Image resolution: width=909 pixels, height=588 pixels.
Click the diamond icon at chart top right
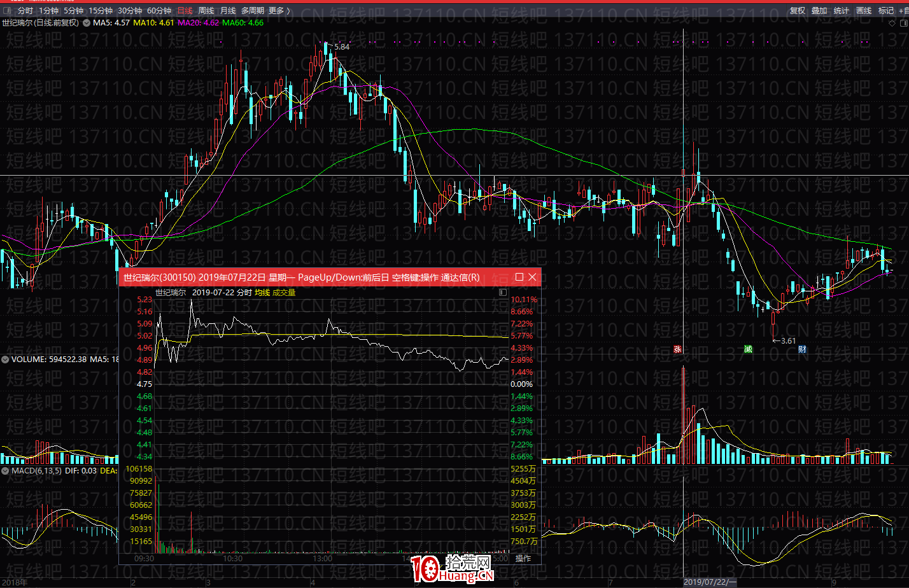click(x=892, y=23)
